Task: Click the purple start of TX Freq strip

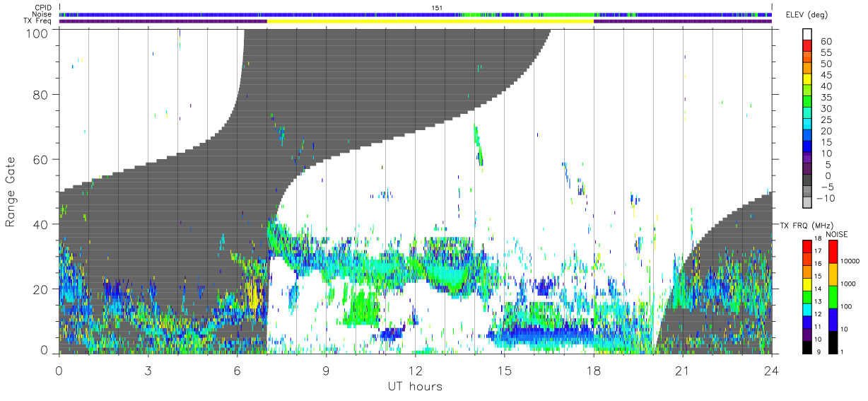Action: 163,21
